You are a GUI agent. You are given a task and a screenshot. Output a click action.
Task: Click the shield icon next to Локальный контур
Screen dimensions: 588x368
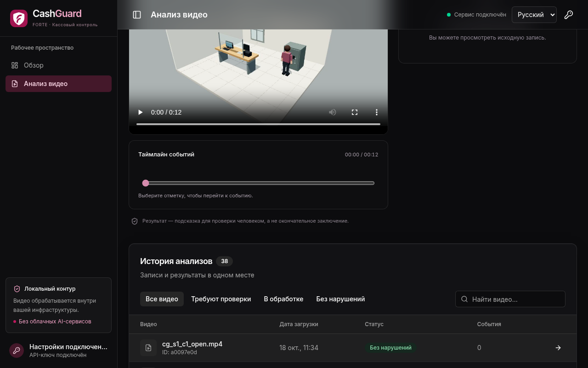pos(17,289)
